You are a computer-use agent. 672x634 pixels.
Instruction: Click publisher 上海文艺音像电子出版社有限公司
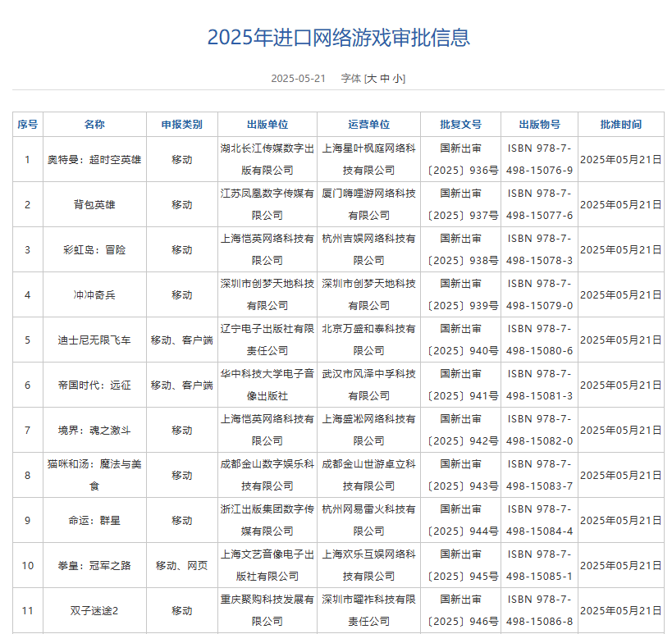(267, 565)
